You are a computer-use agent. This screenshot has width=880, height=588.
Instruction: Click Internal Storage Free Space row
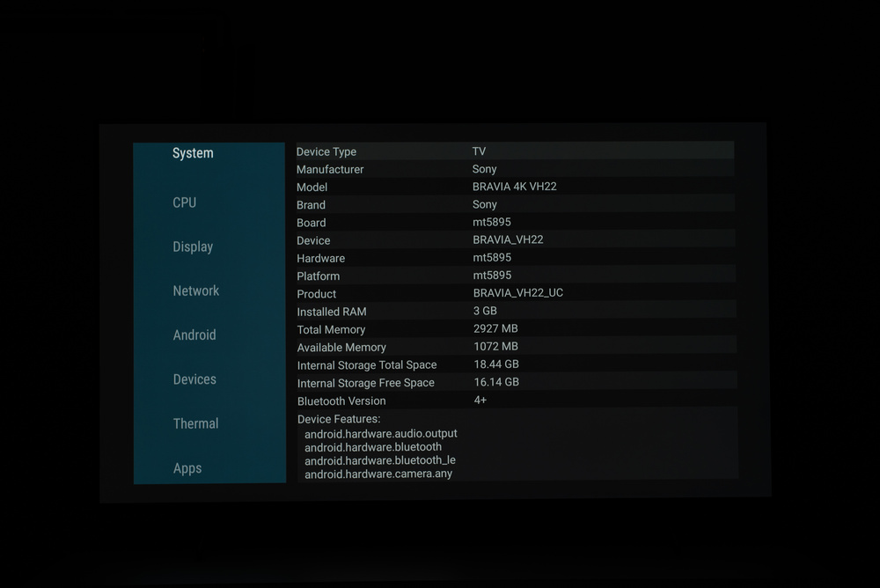515,383
